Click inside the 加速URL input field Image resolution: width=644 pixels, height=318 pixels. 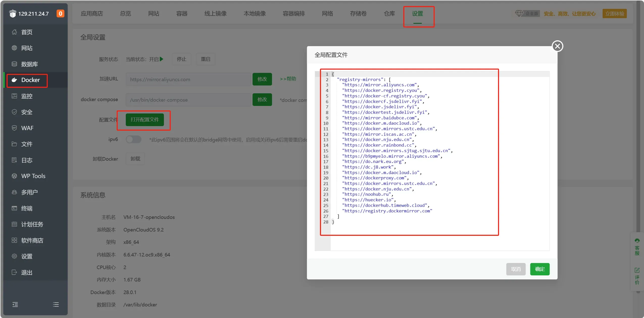coord(188,79)
